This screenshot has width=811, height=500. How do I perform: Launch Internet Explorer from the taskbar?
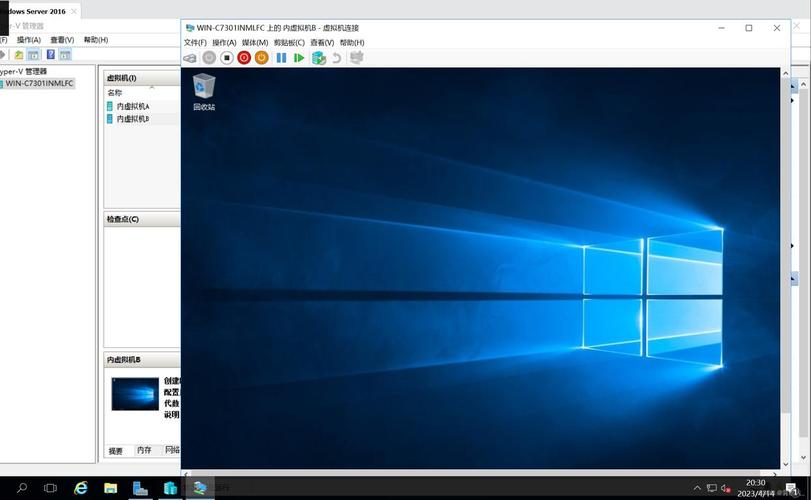click(81, 488)
